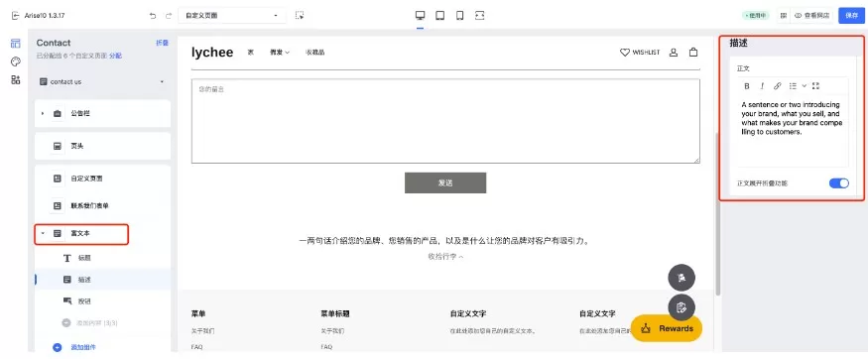Click the WISHLIST heart link
This screenshot has width=868, height=359.
(640, 53)
